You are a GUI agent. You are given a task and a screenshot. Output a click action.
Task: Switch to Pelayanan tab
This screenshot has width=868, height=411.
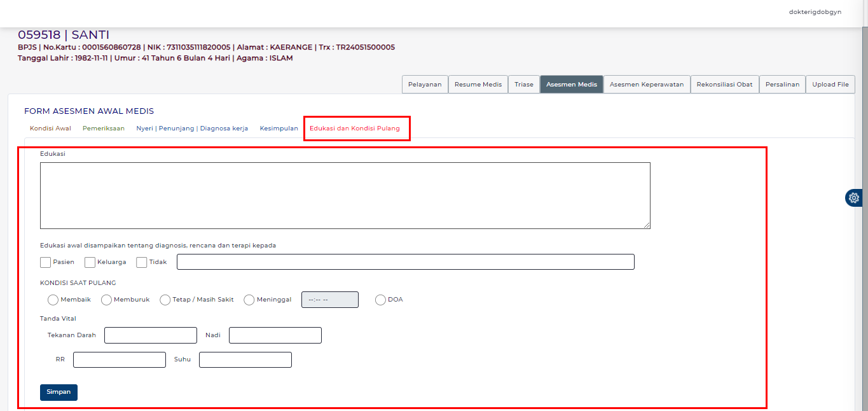click(x=425, y=85)
